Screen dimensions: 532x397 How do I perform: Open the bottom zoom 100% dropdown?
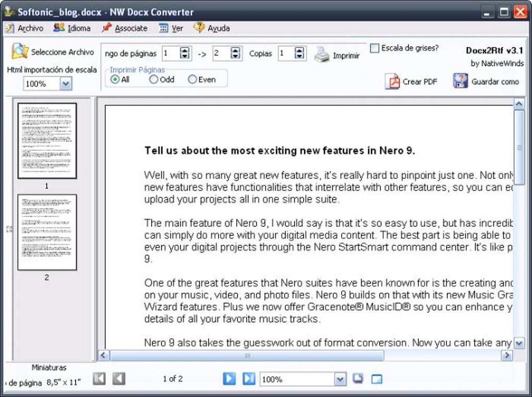[x=340, y=379]
